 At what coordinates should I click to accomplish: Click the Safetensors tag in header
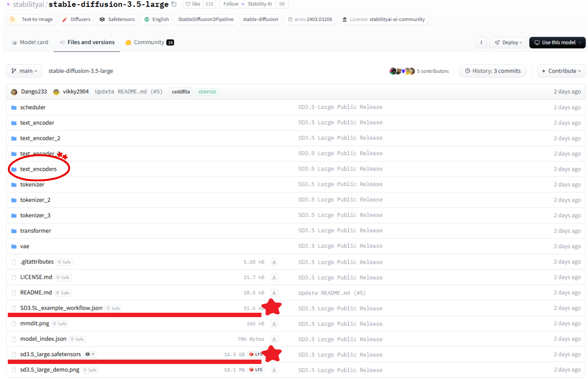(117, 19)
